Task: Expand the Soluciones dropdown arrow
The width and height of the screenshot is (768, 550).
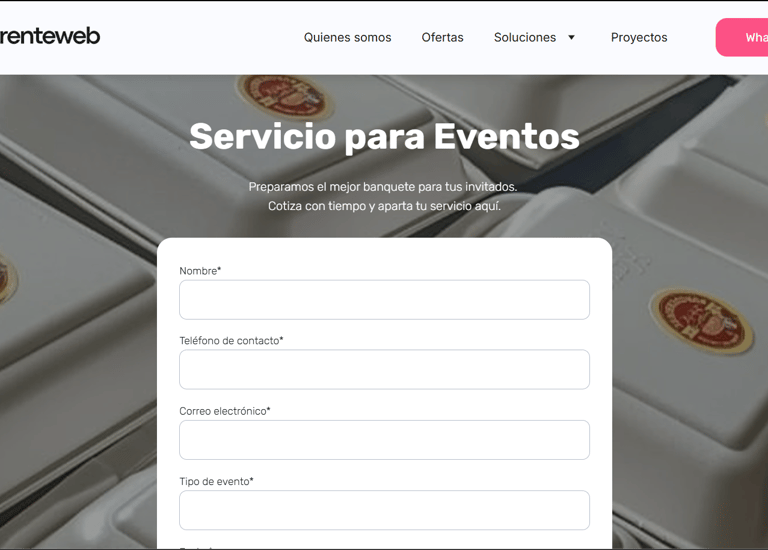Action: coord(571,37)
